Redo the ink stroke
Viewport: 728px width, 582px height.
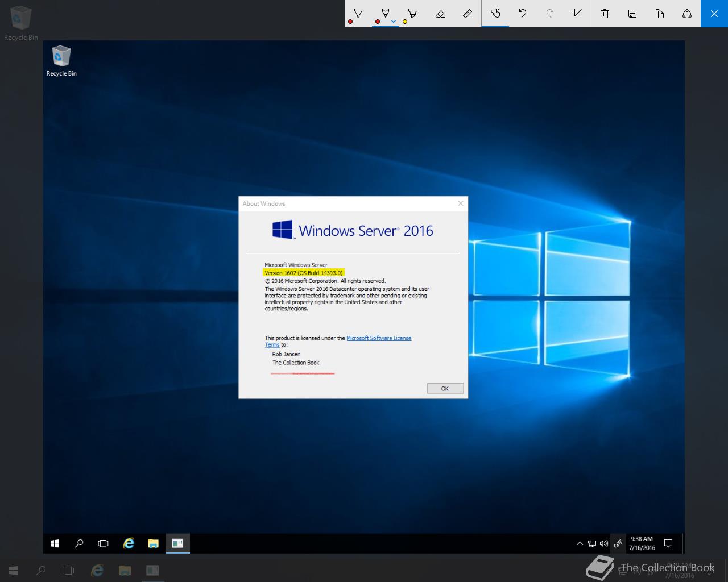550,14
